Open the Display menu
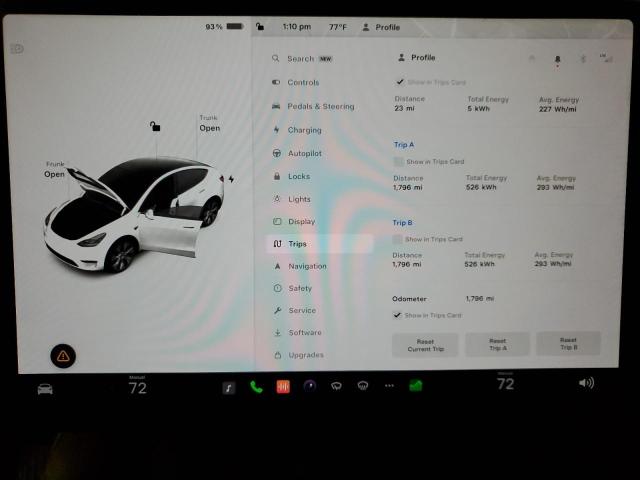The height and width of the screenshot is (480, 640). tap(294, 222)
